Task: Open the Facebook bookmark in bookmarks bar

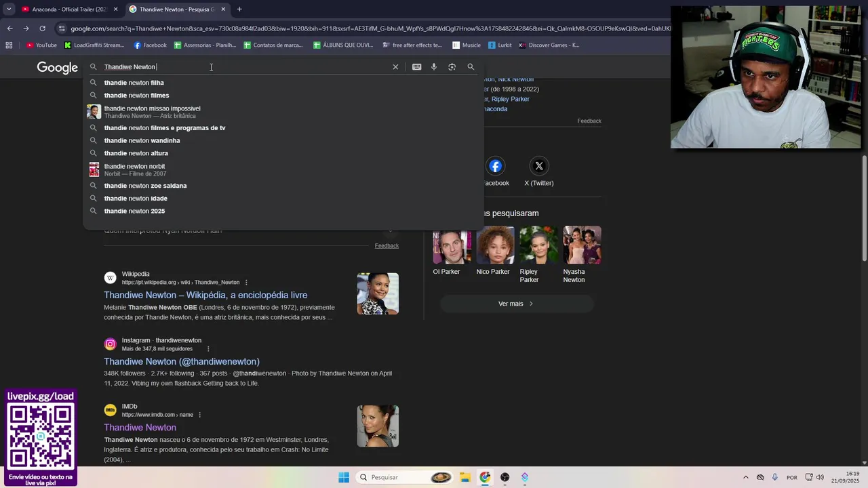Action: pos(150,45)
